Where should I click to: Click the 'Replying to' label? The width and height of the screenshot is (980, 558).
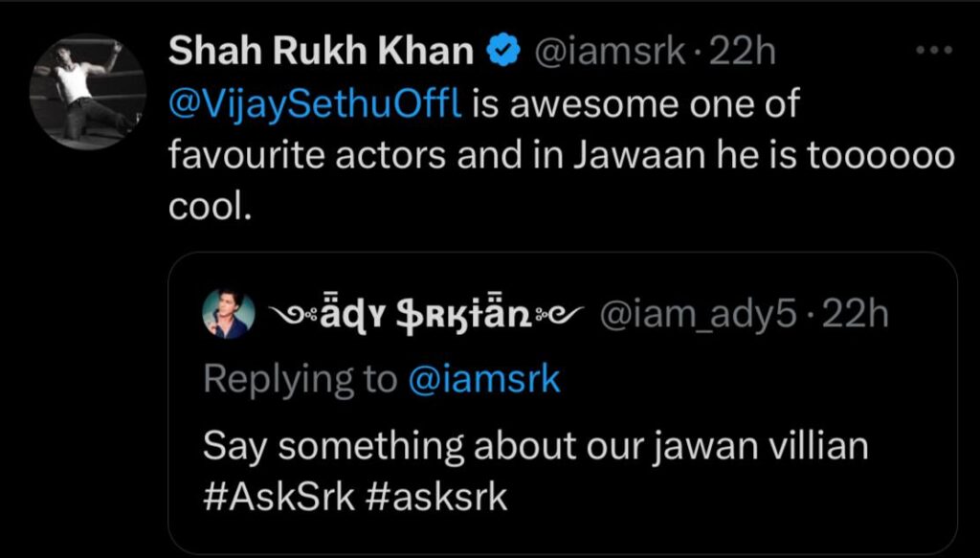coord(301,381)
